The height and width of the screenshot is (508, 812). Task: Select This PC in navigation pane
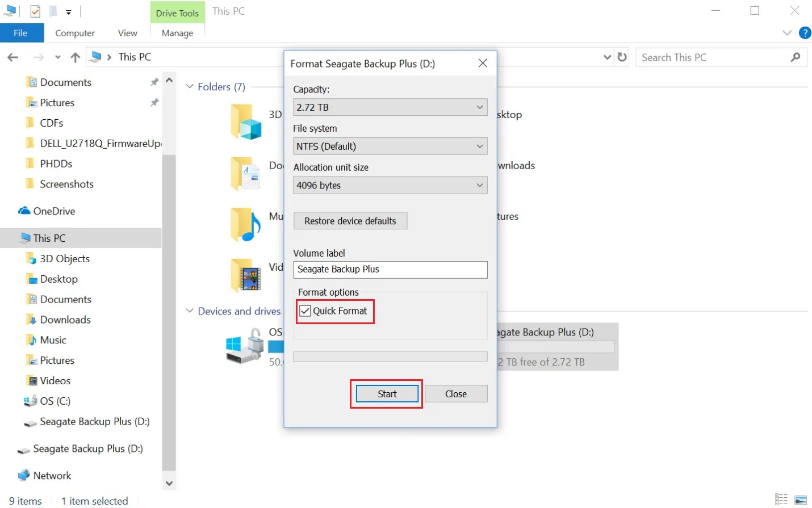(81, 238)
